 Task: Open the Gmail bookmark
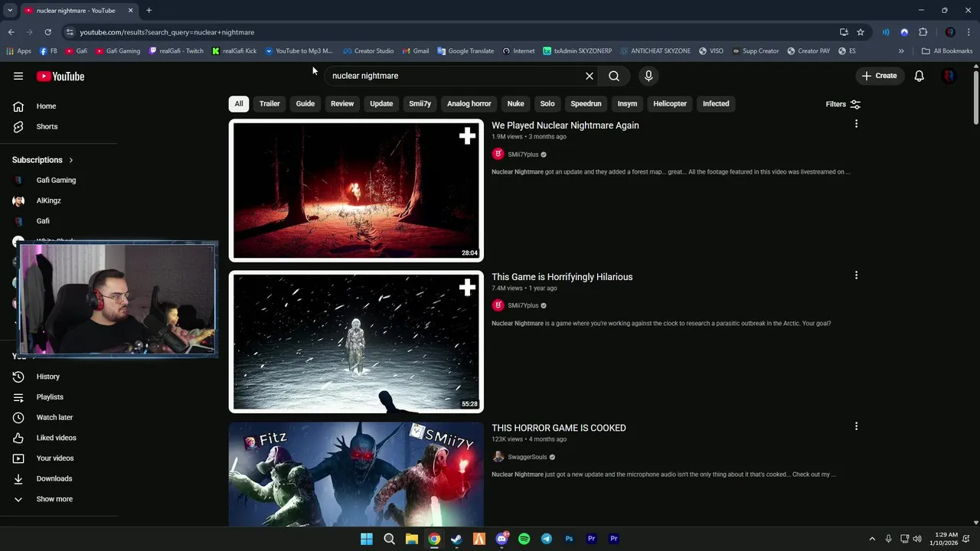(415, 51)
